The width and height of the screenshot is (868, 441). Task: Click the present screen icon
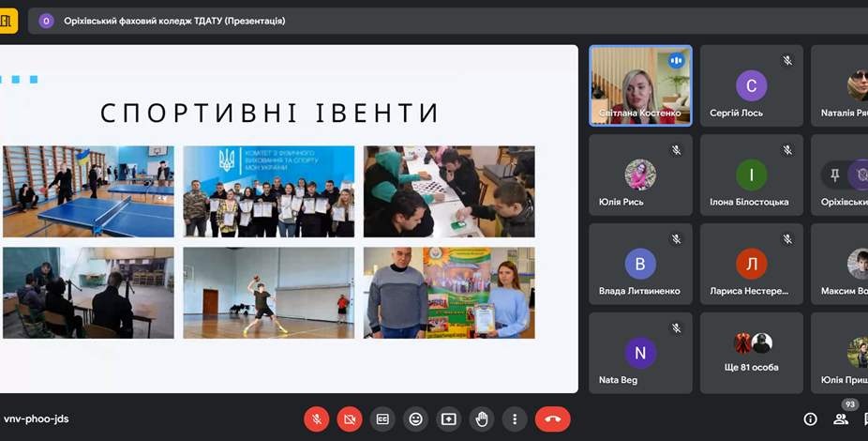click(448, 418)
